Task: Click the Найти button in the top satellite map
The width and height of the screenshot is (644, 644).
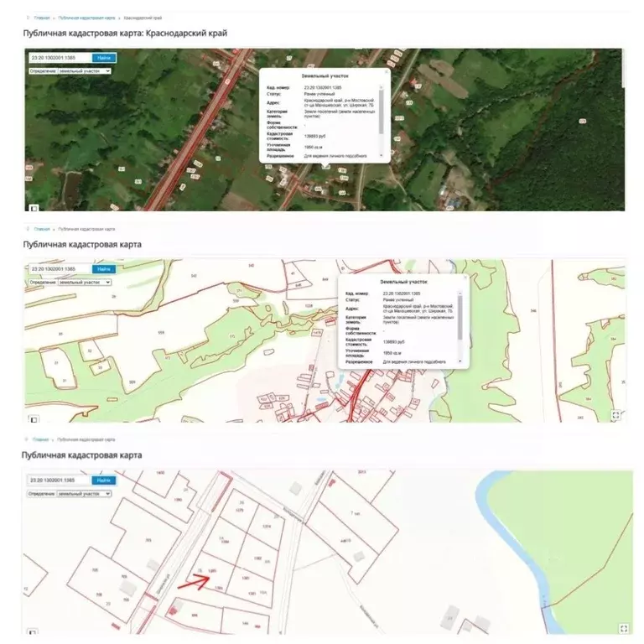Action: [104, 58]
